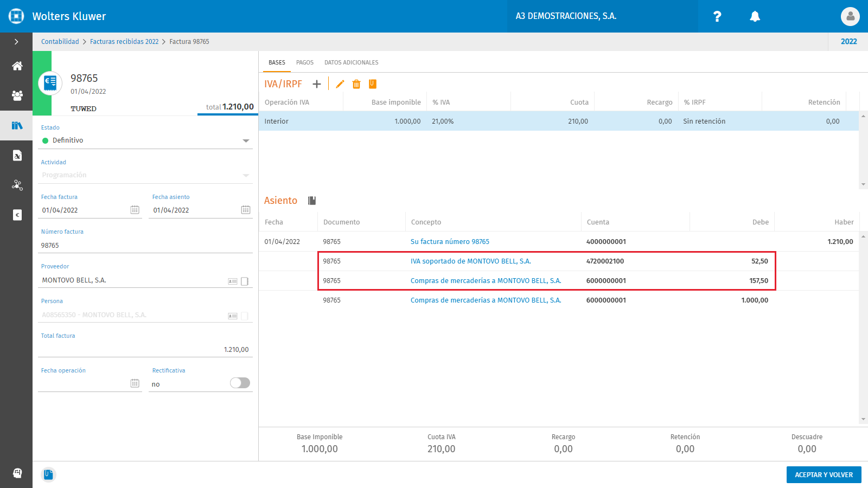868x488 pixels.
Task: Go to Facturas recibidas 2022 breadcrumb
Action: tap(124, 42)
